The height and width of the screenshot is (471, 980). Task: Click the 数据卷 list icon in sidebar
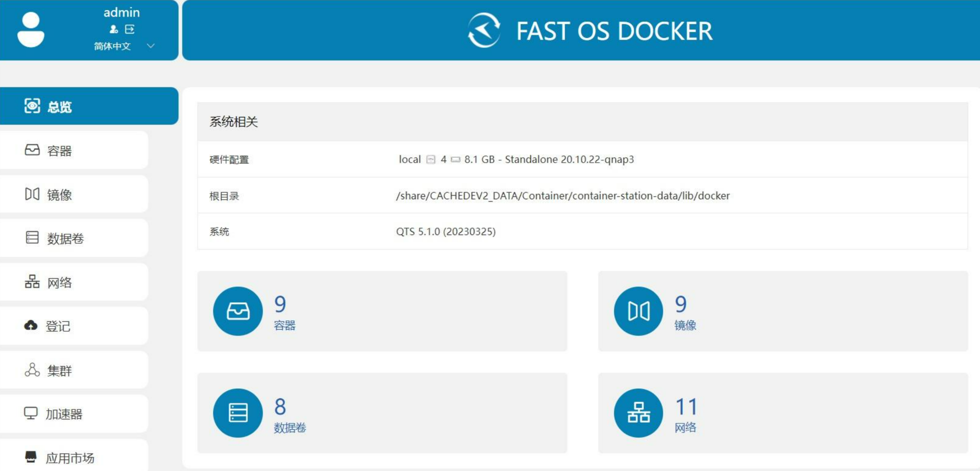[32, 237]
